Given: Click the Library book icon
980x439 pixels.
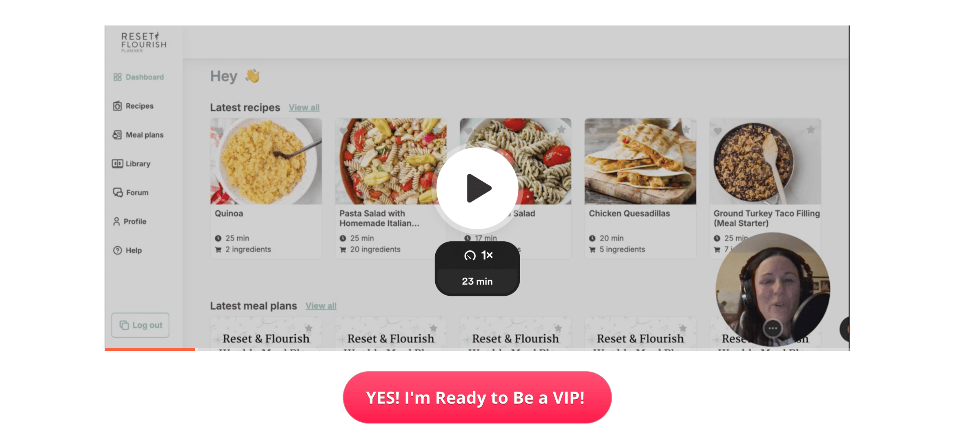Looking at the screenshot, I should point(118,164).
